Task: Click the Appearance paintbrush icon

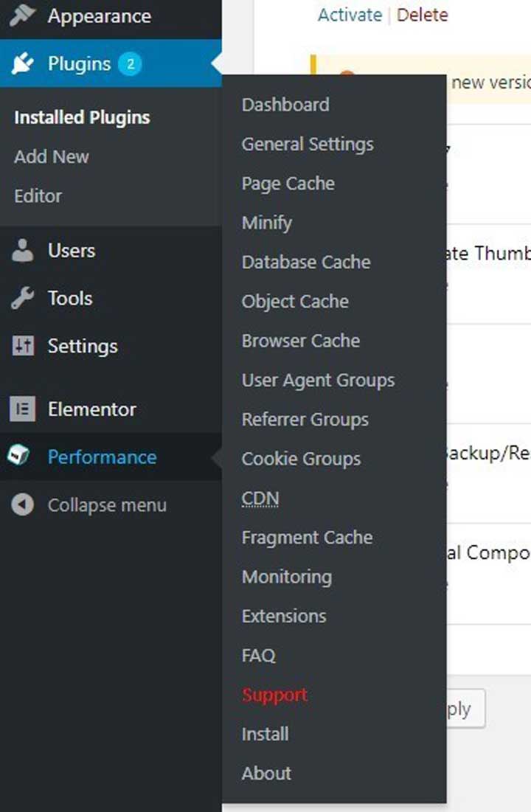Action: tap(22, 15)
